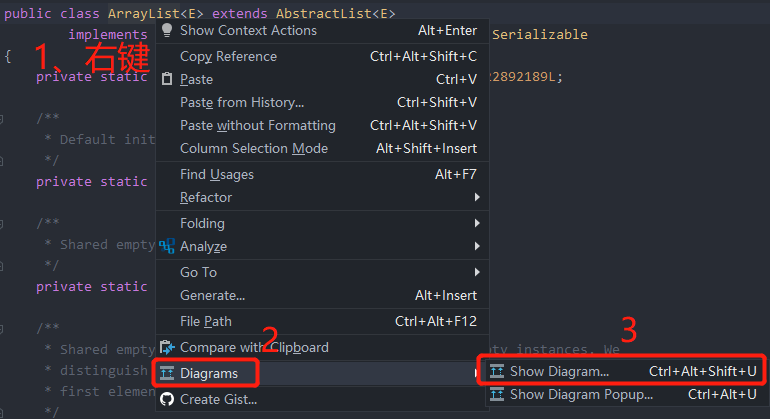Expand the Analyze submenu arrow
The height and width of the screenshot is (419, 770).
(477, 246)
